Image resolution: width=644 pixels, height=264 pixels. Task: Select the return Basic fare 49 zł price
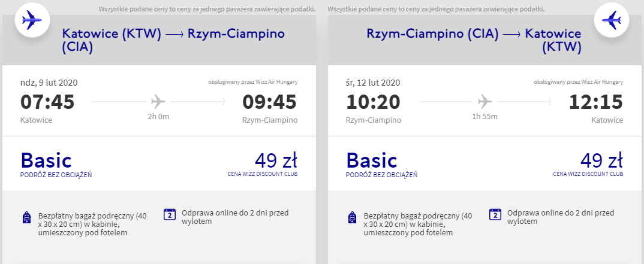tap(601, 160)
